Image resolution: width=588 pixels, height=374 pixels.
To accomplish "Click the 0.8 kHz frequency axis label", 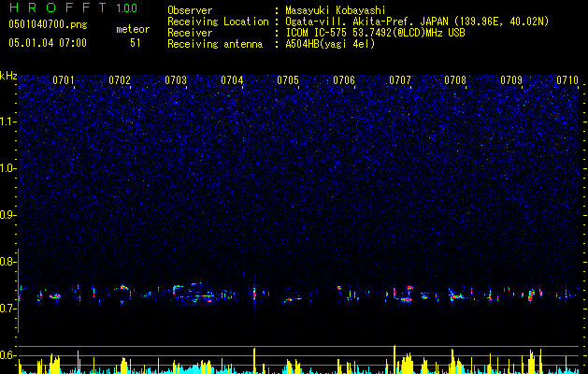I will (x=7, y=262).
